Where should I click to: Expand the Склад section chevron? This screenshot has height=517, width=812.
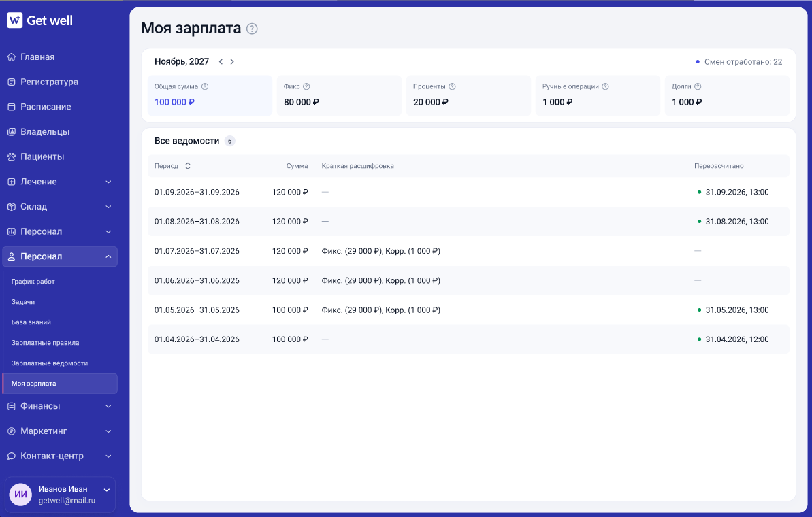[108, 207]
